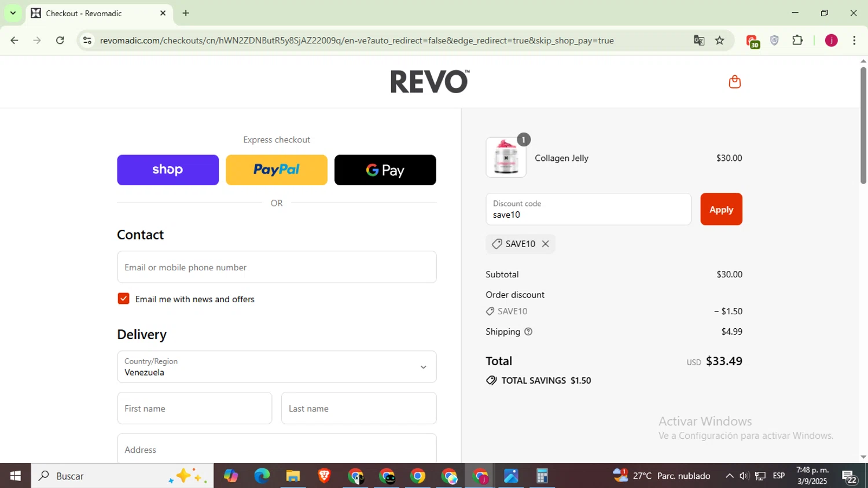Open the Windows Start menu
868x488 pixels.
coord(16,476)
